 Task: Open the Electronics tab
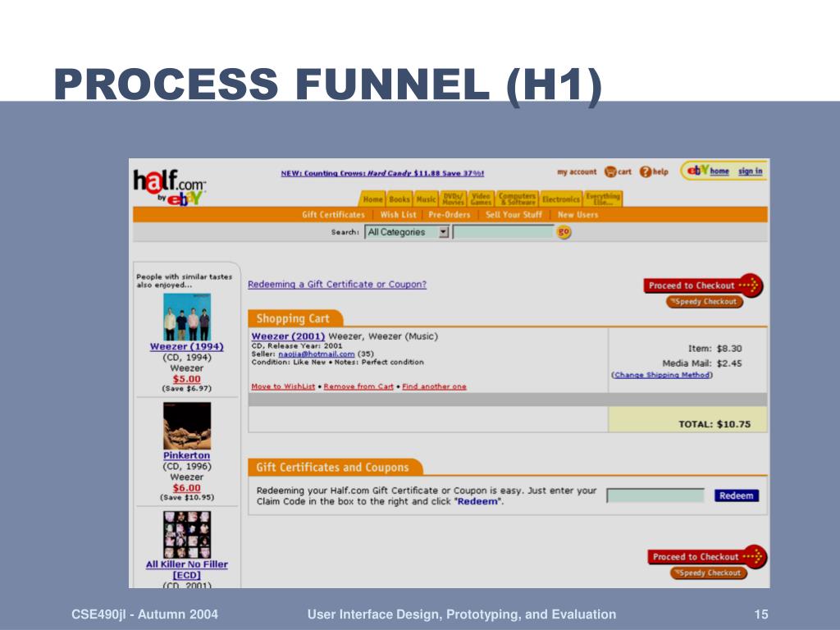561,199
